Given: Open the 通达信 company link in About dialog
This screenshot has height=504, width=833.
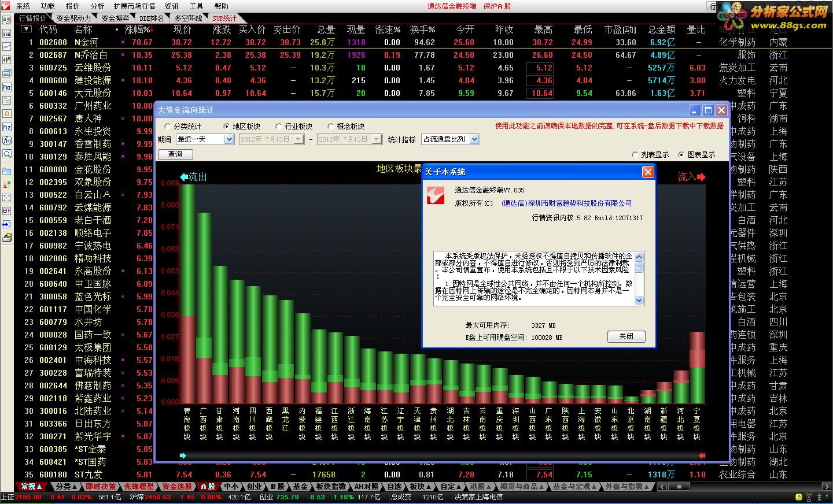Looking at the screenshot, I should pyautogui.click(x=566, y=203).
